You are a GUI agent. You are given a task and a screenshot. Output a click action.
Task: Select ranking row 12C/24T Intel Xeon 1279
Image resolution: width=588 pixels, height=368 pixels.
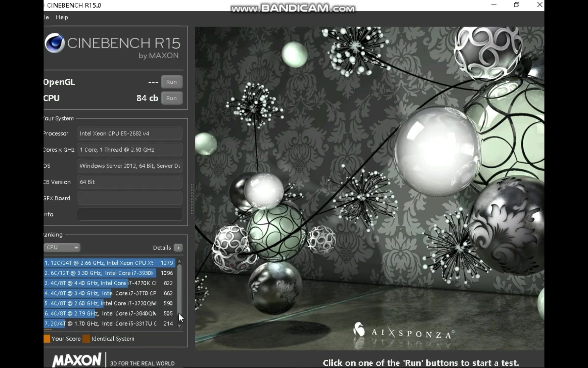tap(109, 263)
